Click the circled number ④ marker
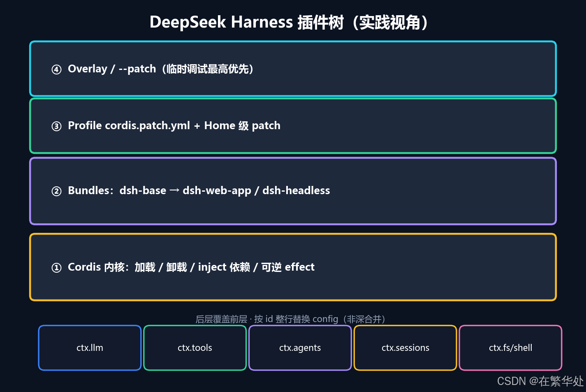This screenshot has height=392, width=586. (x=56, y=70)
